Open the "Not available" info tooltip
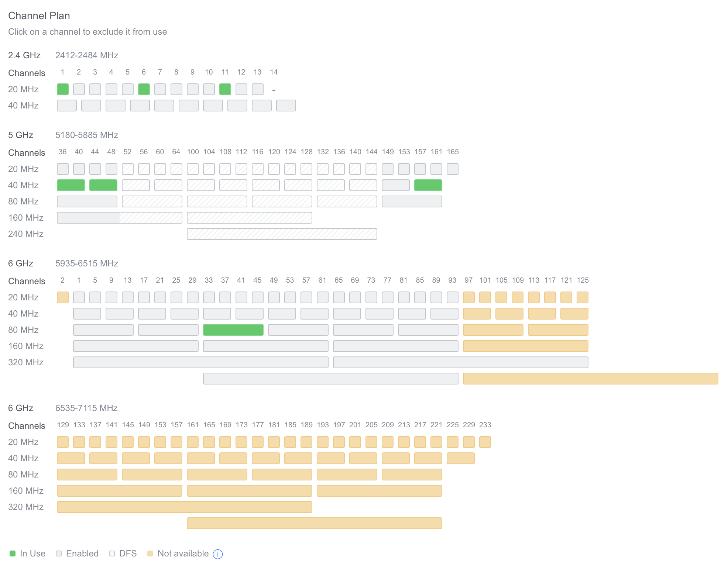The width and height of the screenshot is (728, 569). pyautogui.click(x=218, y=554)
